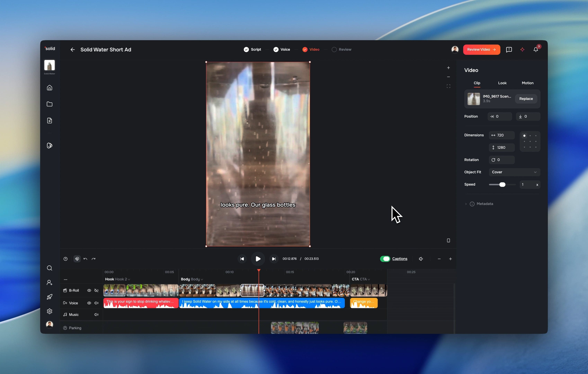Switch to the Clip tab
Image resolution: width=588 pixels, height=374 pixels.
point(477,83)
